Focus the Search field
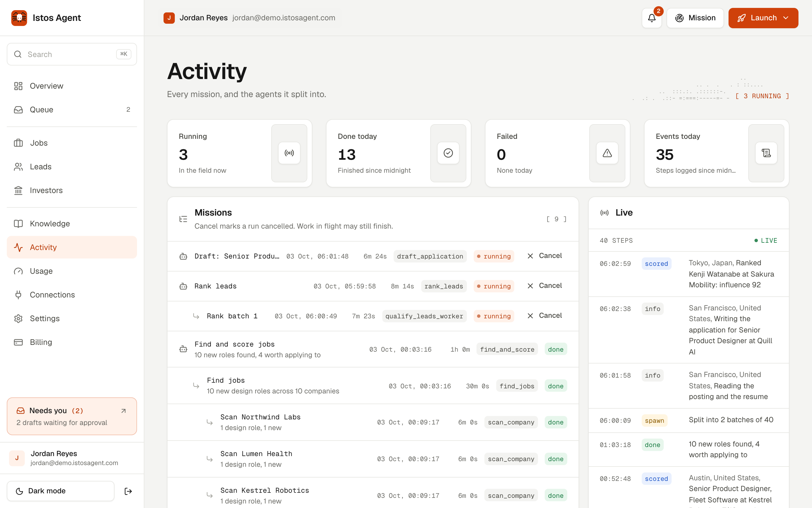812x508 pixels. click(72, 54)
